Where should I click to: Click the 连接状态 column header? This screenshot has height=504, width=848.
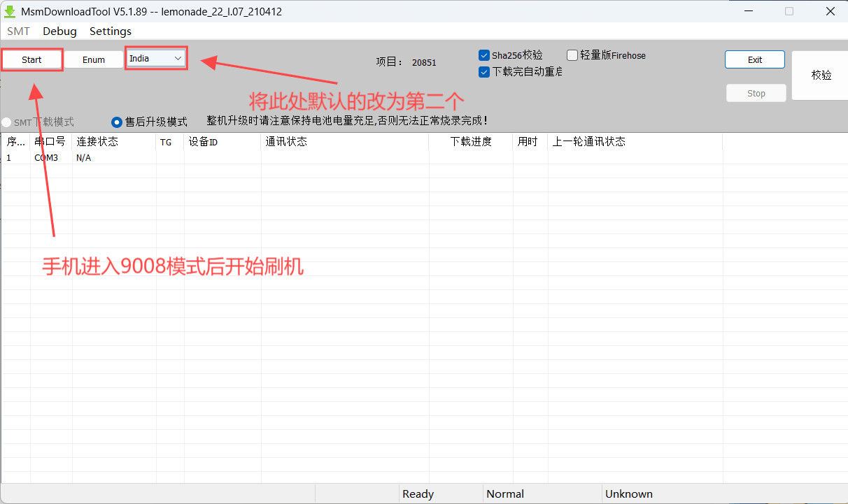[x=98, y=142]
